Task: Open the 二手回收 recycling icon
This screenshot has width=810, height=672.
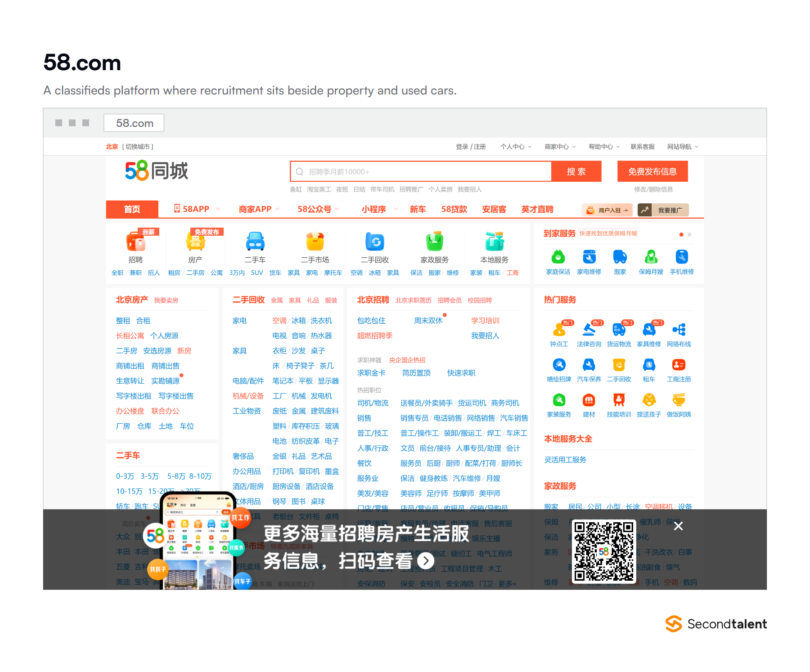Action: [x=375, y=242]
